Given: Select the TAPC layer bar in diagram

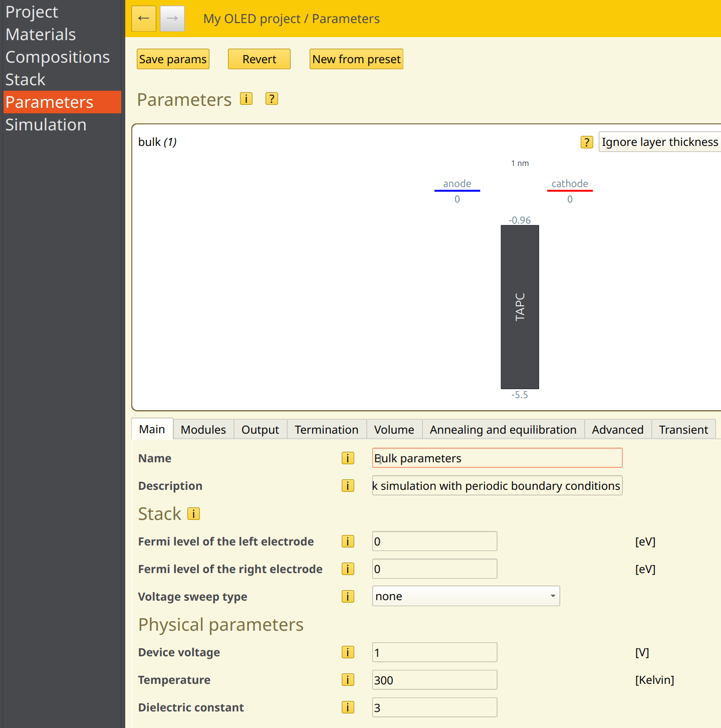Looking at the screenshot, I should [520, 307].
